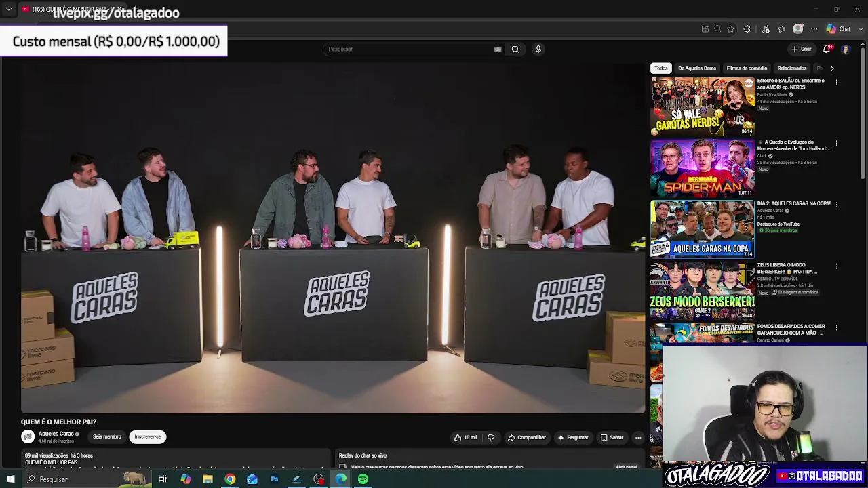The height and width of the screenshot is (488, 868).
Task: Open the 'SÓ VALE GAROTAS NERDS' video thumbnail
Action: click(x=703, y=106)
